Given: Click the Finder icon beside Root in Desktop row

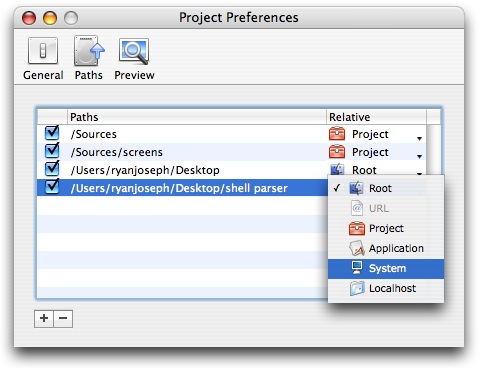Looking at the screenshot, I should click(x=337, y=169).
